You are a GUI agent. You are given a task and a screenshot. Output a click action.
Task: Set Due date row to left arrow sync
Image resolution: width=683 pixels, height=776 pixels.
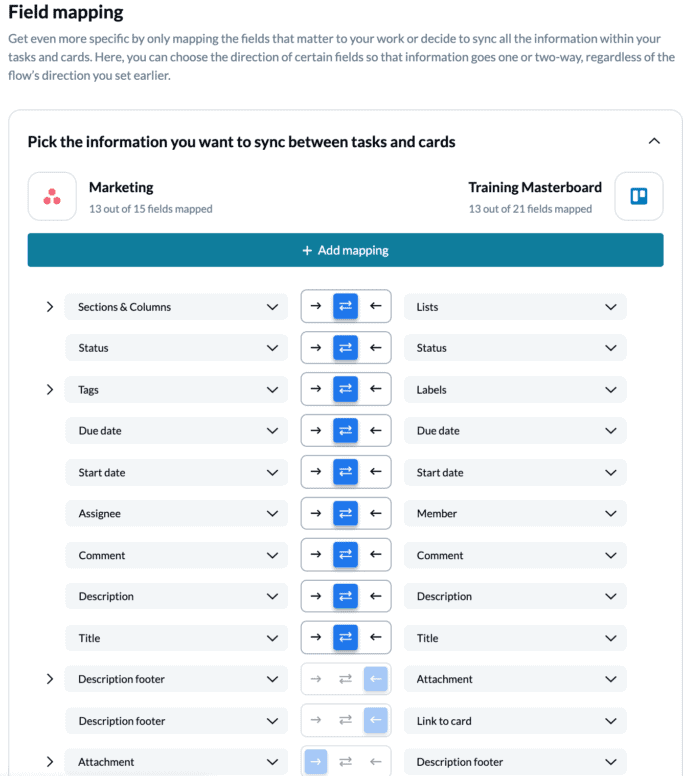[x=375, y=431]
